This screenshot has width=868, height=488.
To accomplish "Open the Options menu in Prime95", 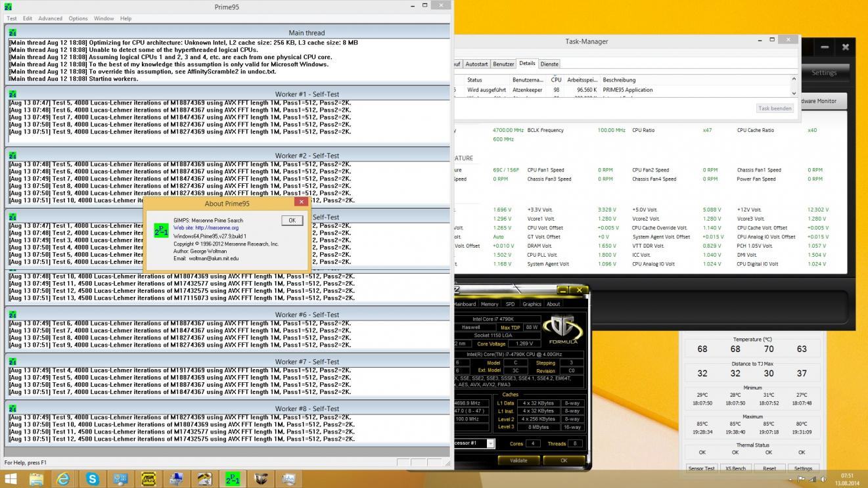I will pyautogui.click(x=78, y=18).
